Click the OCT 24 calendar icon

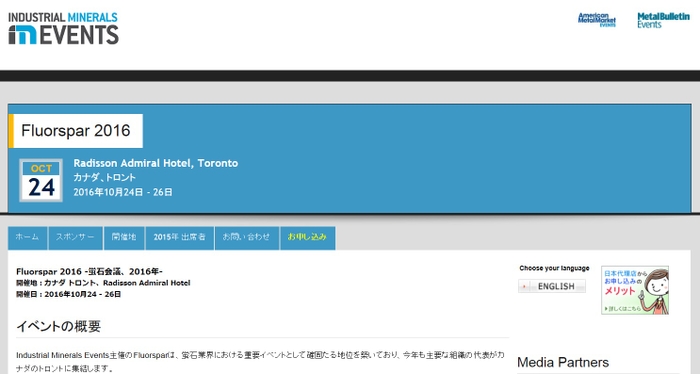pyautogui.click(x=41, y=180)
